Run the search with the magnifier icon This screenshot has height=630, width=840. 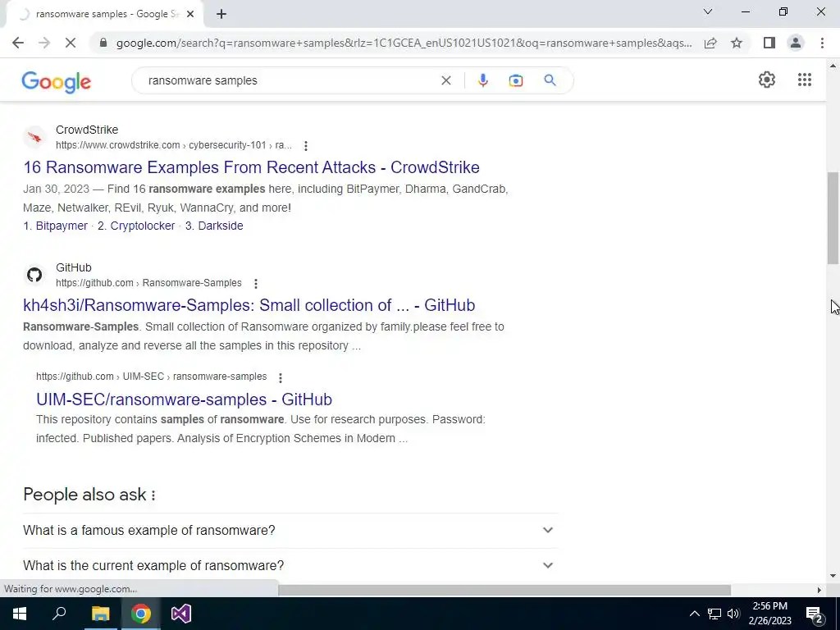(550, 80)
